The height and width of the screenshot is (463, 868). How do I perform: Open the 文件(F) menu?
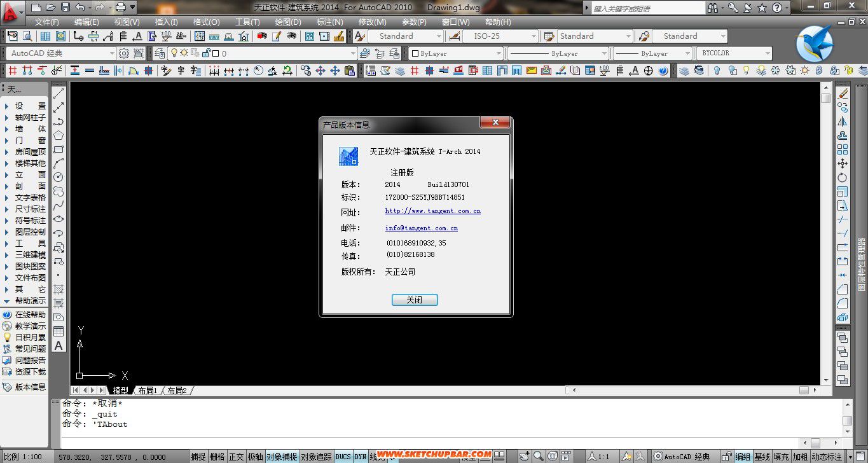pos(46,22)
